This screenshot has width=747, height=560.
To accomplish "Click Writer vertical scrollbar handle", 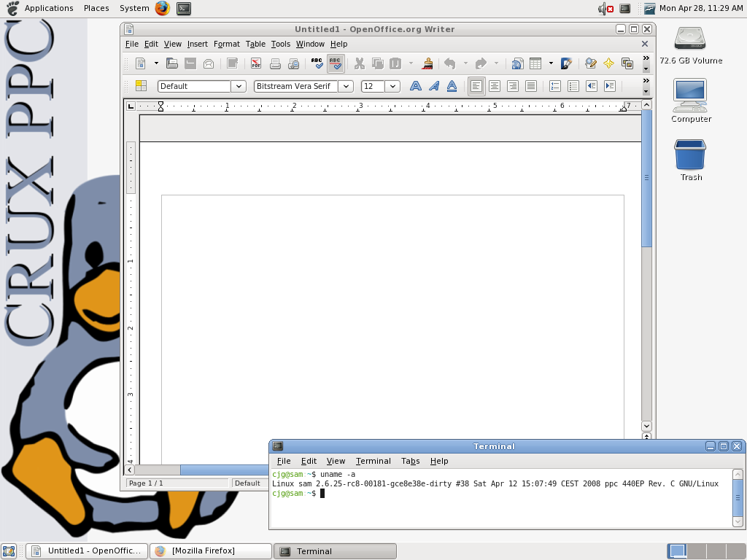I will point(646,178).
